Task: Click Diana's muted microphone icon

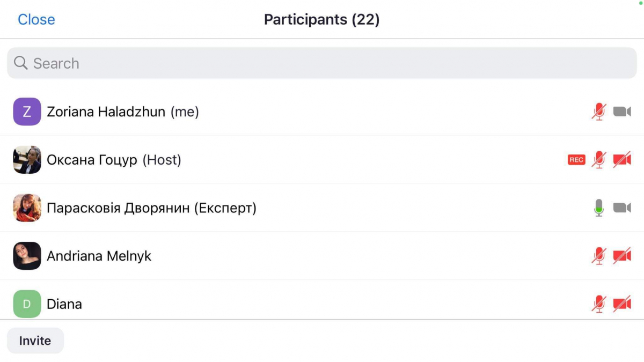Action: click(x=599, y=304)
